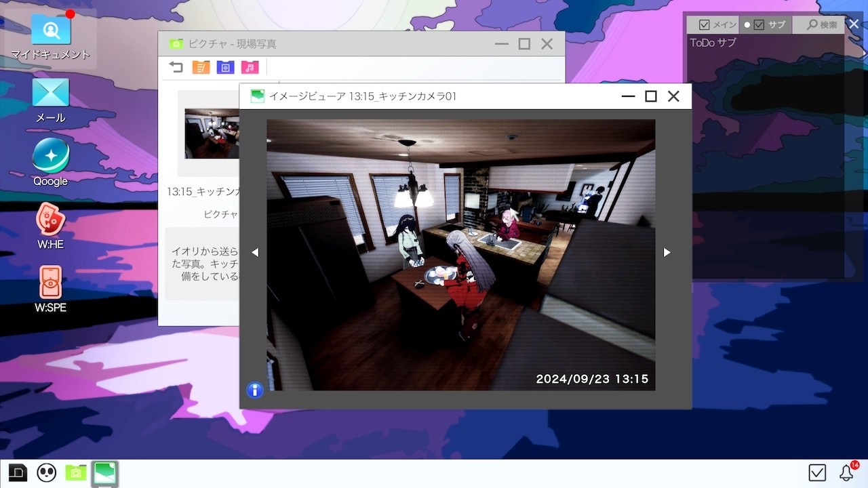This screenshot has width=868, height=488.
Task: Toggle the ToDo checkbox in the taskbar
Action: (x=817, y=472)
